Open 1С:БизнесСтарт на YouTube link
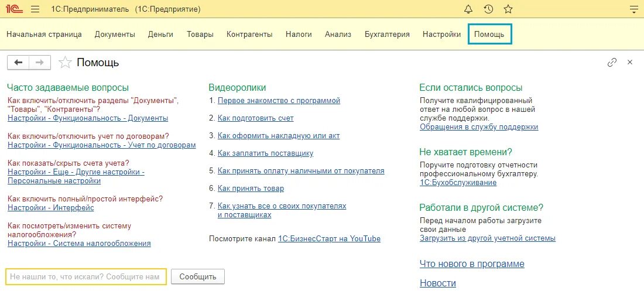 click(x=329, y=239)
